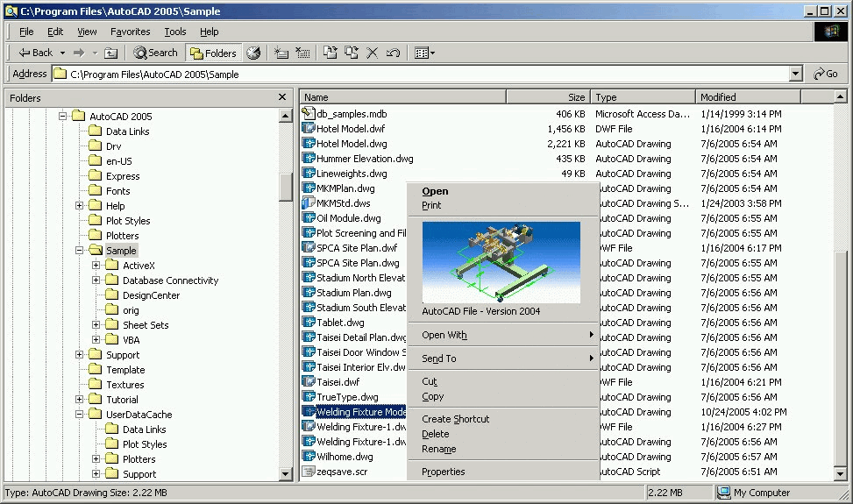Click the Back button in toolbar
The height and width of the screenshot is (504, 853).
coord(35,53)
